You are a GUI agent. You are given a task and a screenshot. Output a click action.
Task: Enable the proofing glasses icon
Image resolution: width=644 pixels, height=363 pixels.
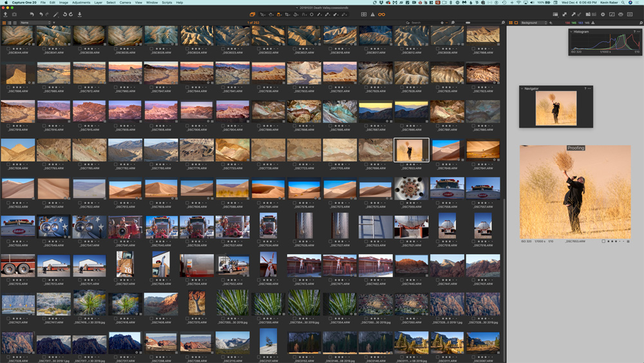click(x=381, y=14)
